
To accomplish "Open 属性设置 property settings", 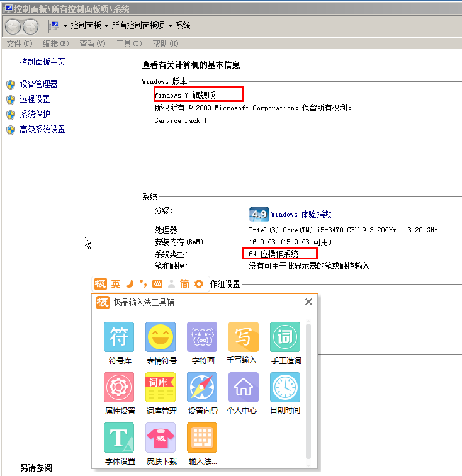I will coord(119,387).
